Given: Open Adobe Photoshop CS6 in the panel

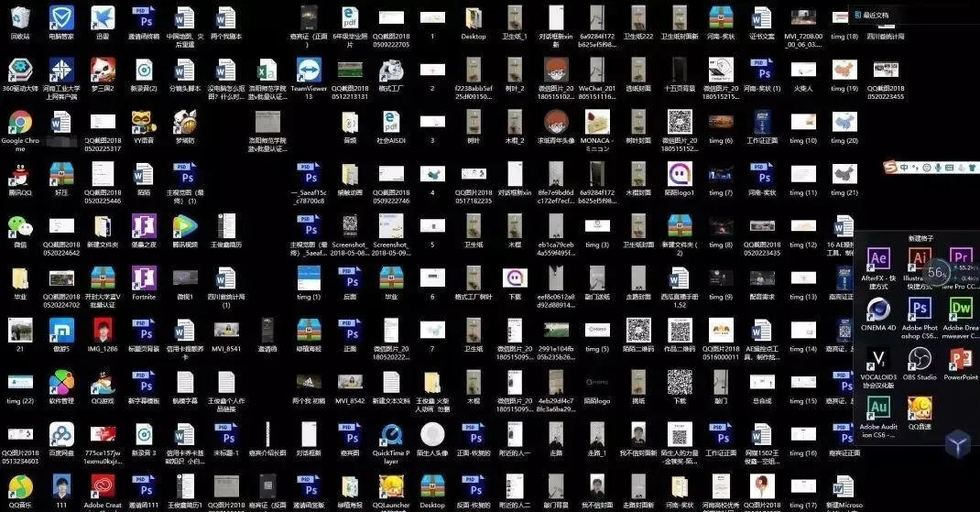Looking at the screenshot, I should tap(920, 310).
